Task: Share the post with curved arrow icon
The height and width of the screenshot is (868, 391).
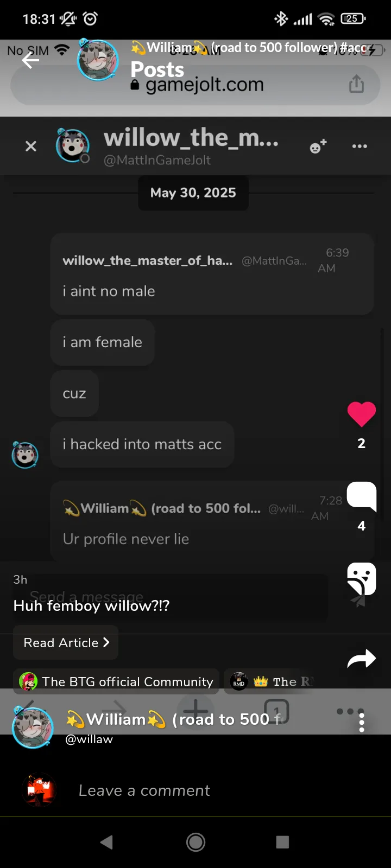Action: pos(362,659)
